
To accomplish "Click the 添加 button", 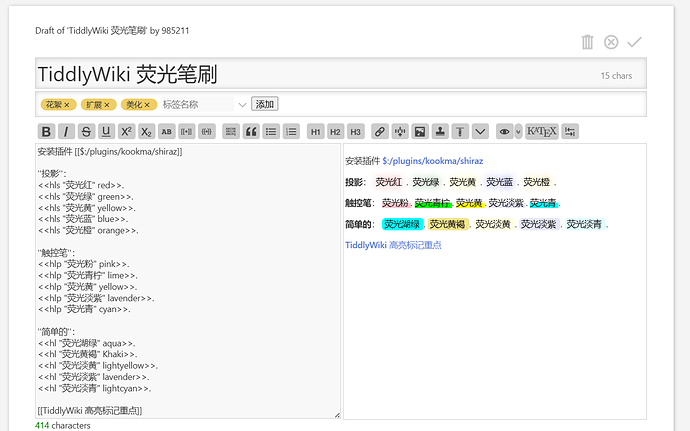I will 264,104.
